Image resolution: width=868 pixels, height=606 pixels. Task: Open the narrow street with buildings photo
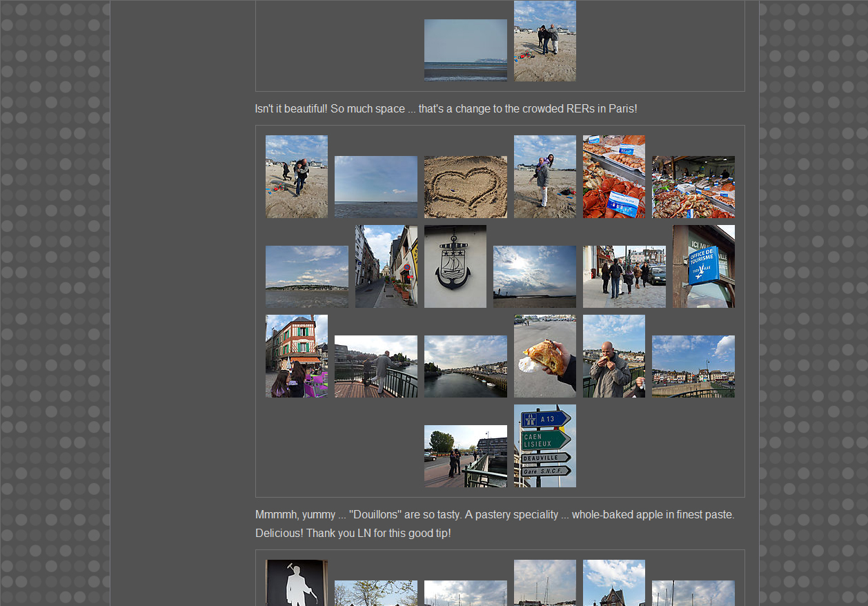point(386,266)
